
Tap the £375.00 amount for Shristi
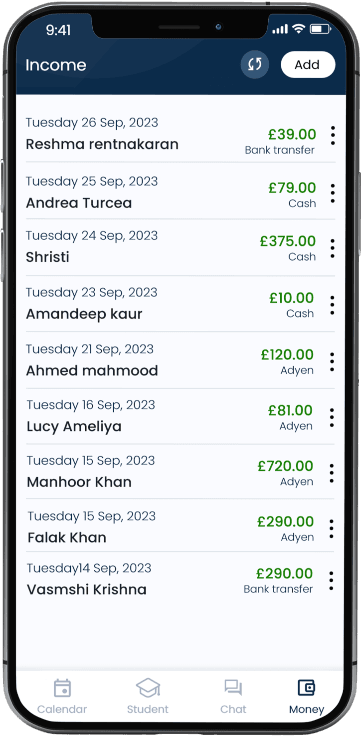point(288,241)
